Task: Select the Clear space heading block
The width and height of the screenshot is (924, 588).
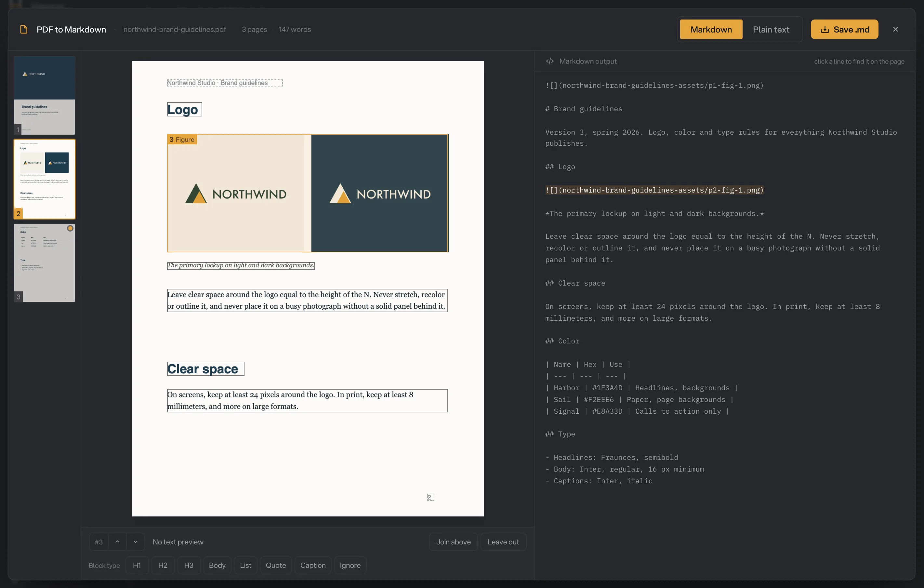Action: 206,369
